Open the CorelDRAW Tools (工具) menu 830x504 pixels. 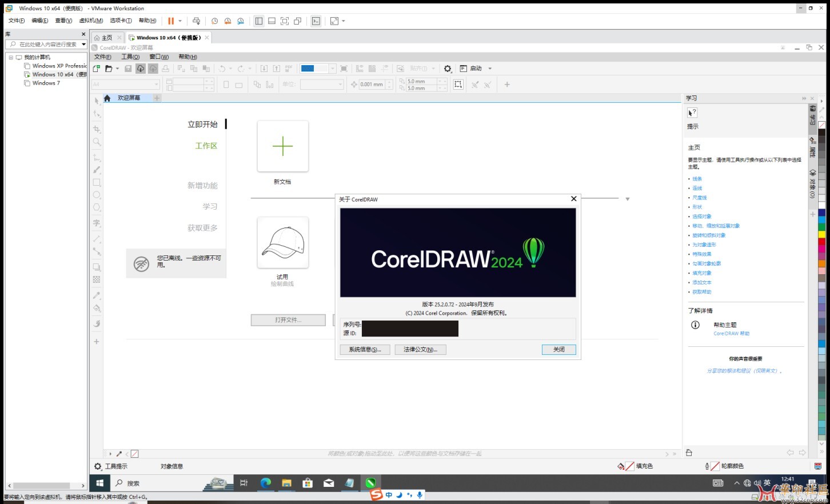pos(130,57)
